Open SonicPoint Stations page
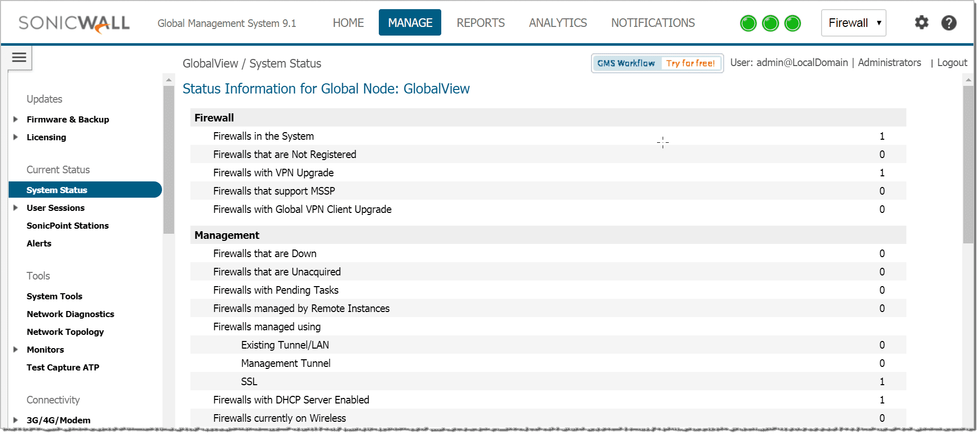 [68, 226]
